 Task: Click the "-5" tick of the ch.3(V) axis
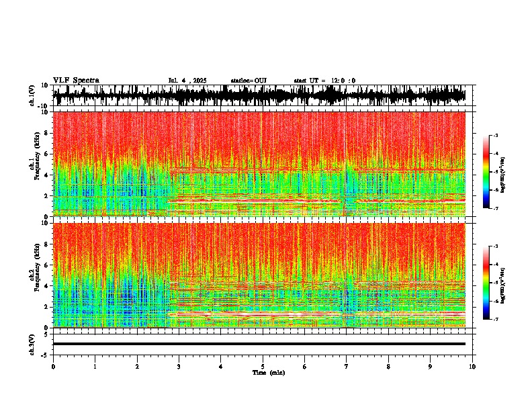click(x=45, y=355)
